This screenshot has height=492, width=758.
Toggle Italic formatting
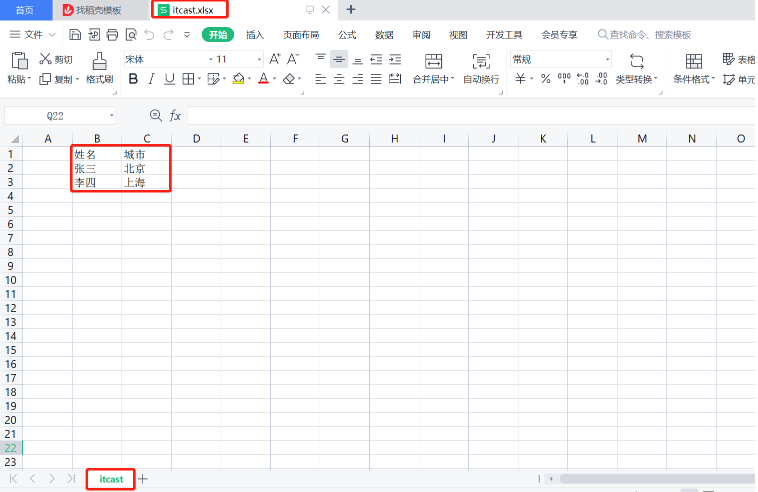click(151, 79)
